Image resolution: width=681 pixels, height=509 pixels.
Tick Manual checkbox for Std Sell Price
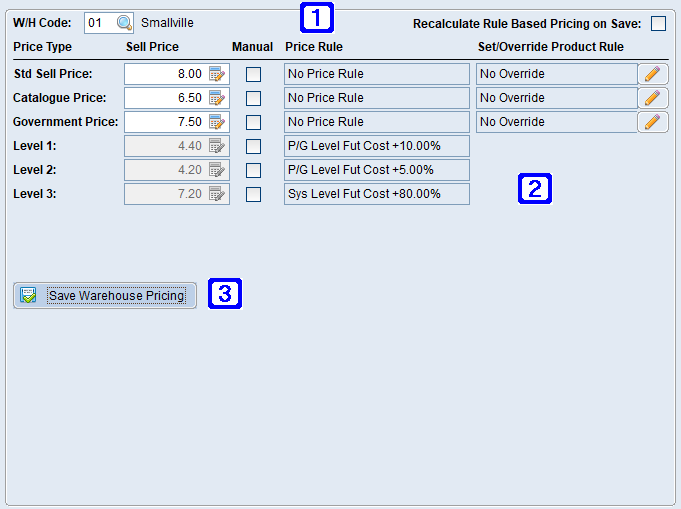pos(253,74)
